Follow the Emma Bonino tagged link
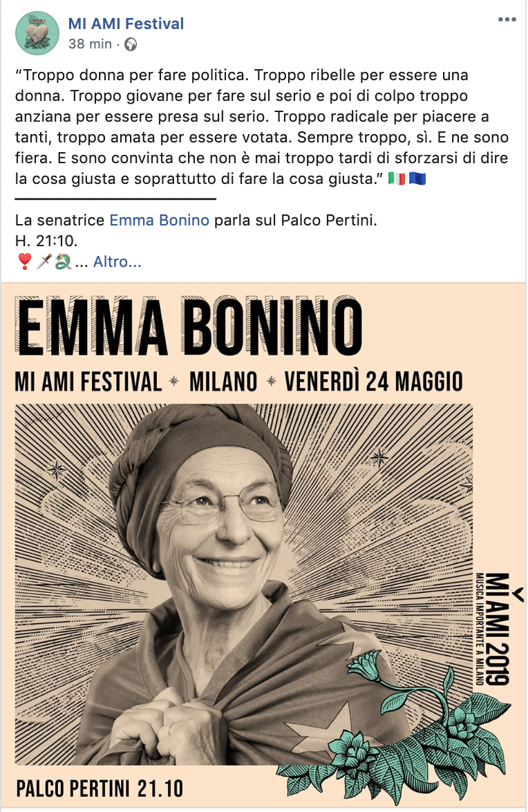528x812 pixels. (159, 221)
